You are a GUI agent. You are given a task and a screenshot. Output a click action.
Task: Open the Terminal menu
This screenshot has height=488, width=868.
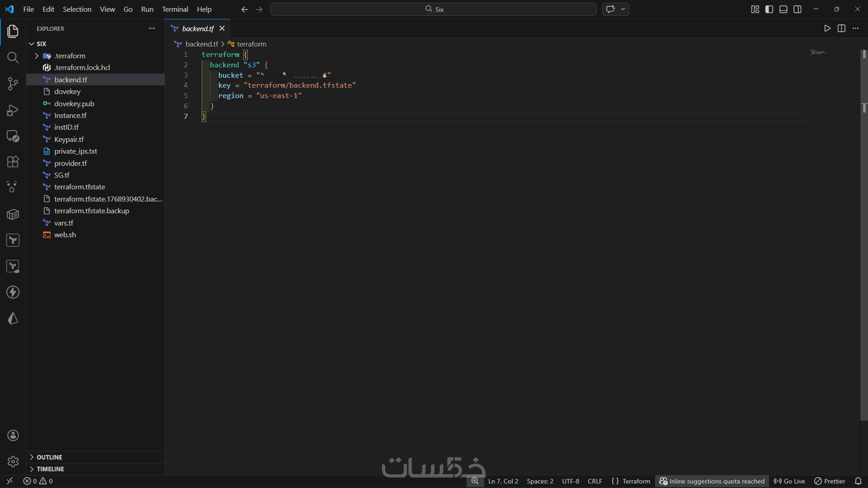[175, 9]
